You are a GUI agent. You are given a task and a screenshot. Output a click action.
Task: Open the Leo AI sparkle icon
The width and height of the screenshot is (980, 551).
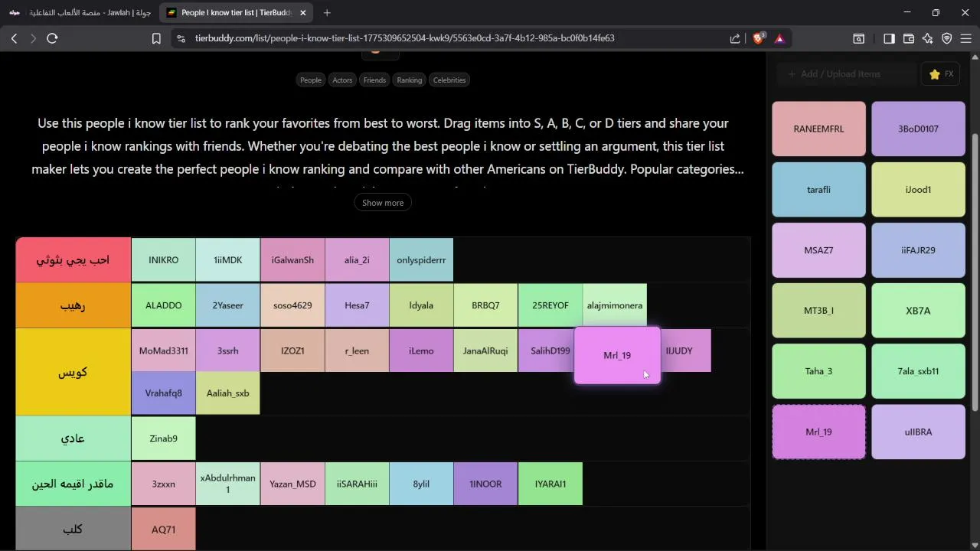click(x=928, y=38)
